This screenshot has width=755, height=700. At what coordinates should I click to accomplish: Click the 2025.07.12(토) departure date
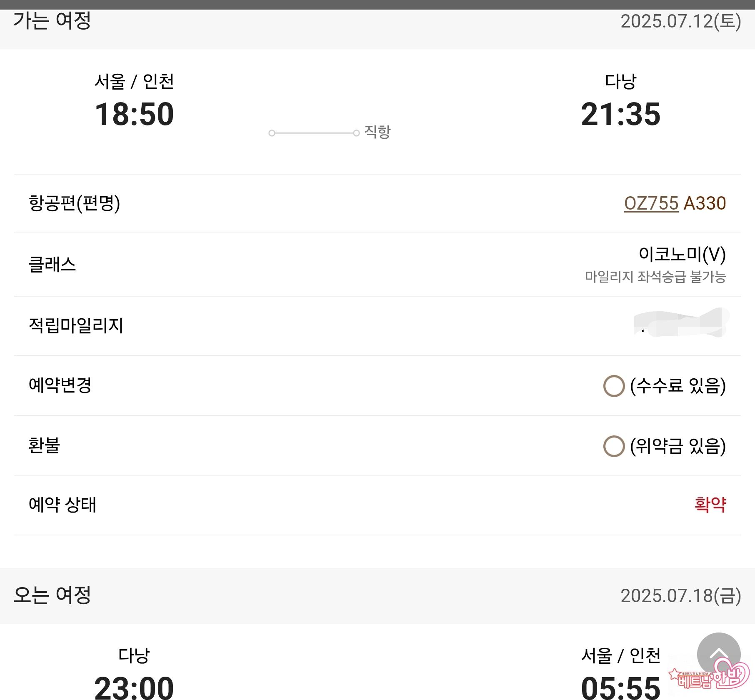[680, 21]
